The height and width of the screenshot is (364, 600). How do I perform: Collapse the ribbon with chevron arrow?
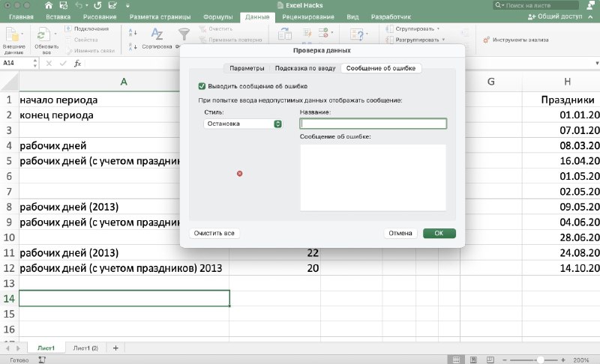pos(591,16)
